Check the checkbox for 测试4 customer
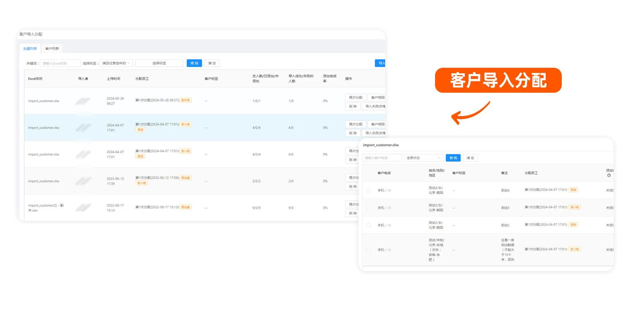 pyautogui.click(x=368, y=191)
